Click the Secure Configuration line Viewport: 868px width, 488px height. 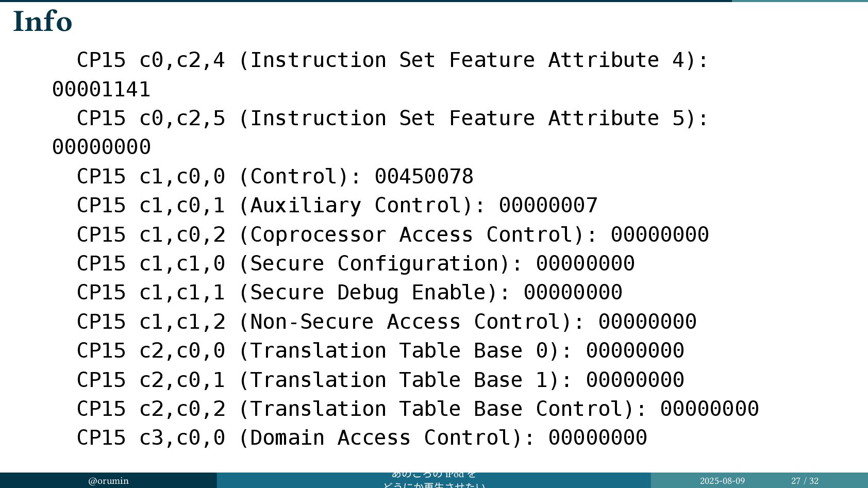[356, 264]
